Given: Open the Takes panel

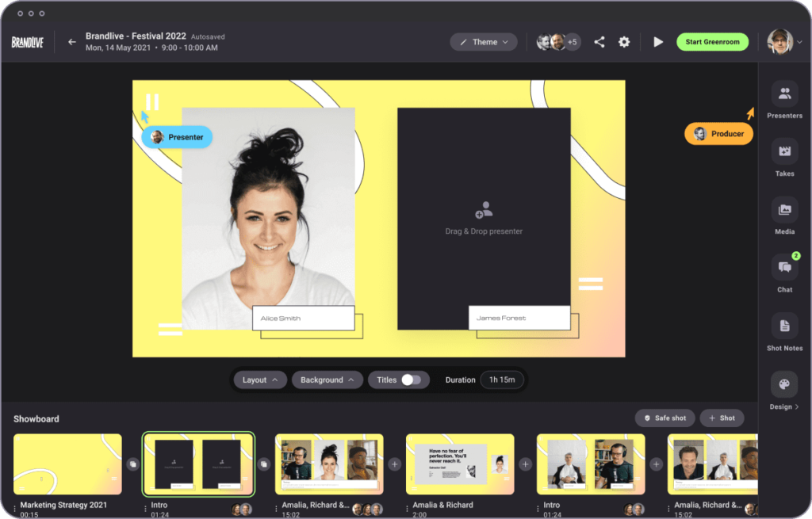Looking at the screenshot, I should coord(784,158).
